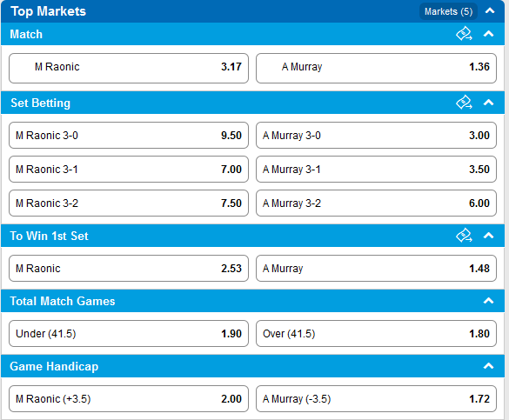Collapse the Total Match Games section
Image resolution: width=509 pixels, height=420 pixels.
point(488,301)
